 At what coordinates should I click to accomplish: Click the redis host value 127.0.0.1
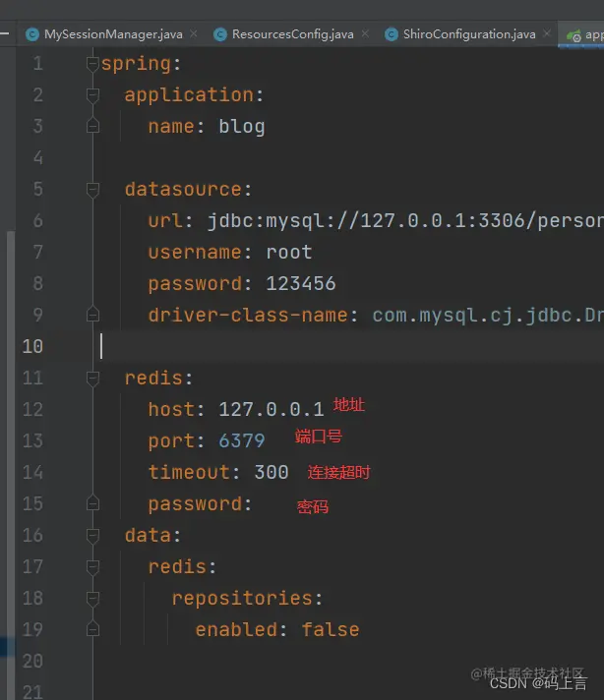pos(272,409)
